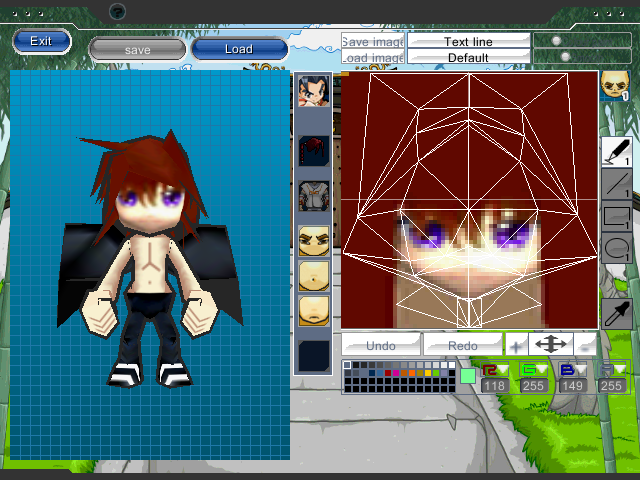Zoom in with the plus icon
Image resolution: width=640 pixels, height=480 pixels.
(x=516, y=345)
